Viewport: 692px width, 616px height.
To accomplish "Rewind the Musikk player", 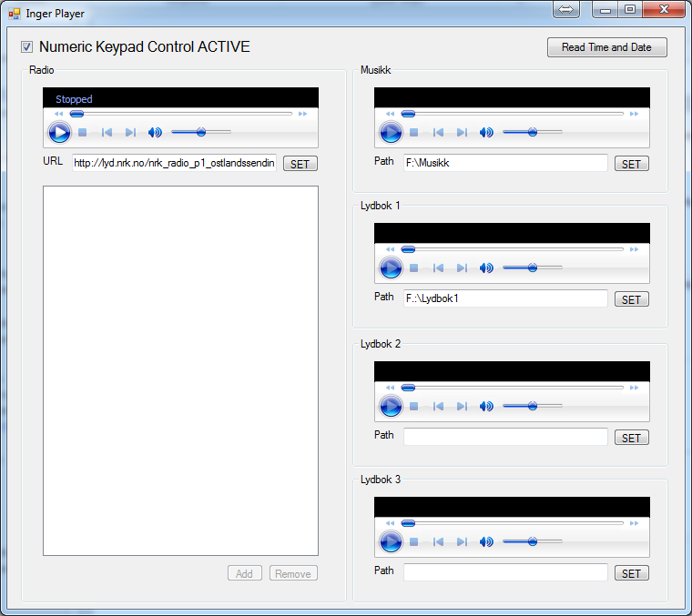I will (x=390, y=114).
